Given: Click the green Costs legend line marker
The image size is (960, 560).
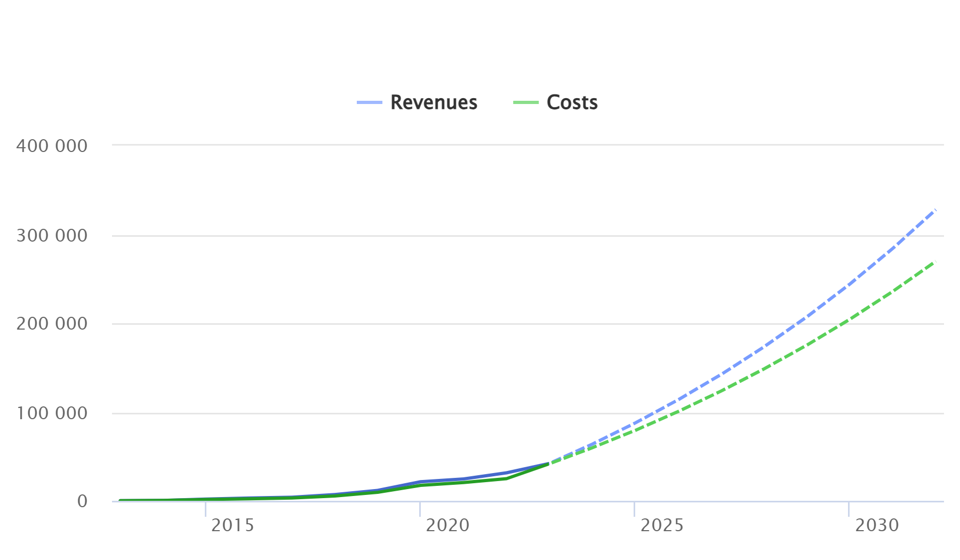Looking at the screenshot, I should click(x=526, y=102).
